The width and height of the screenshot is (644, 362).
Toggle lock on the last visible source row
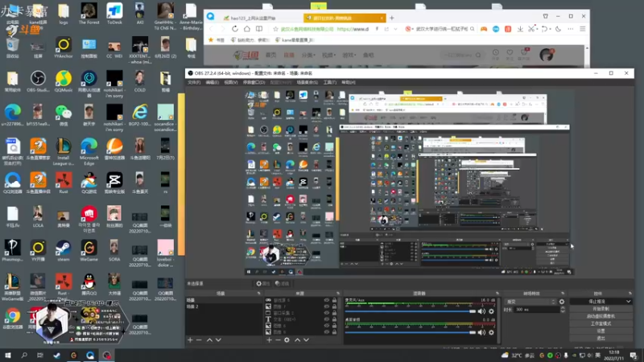click(334, 331)
